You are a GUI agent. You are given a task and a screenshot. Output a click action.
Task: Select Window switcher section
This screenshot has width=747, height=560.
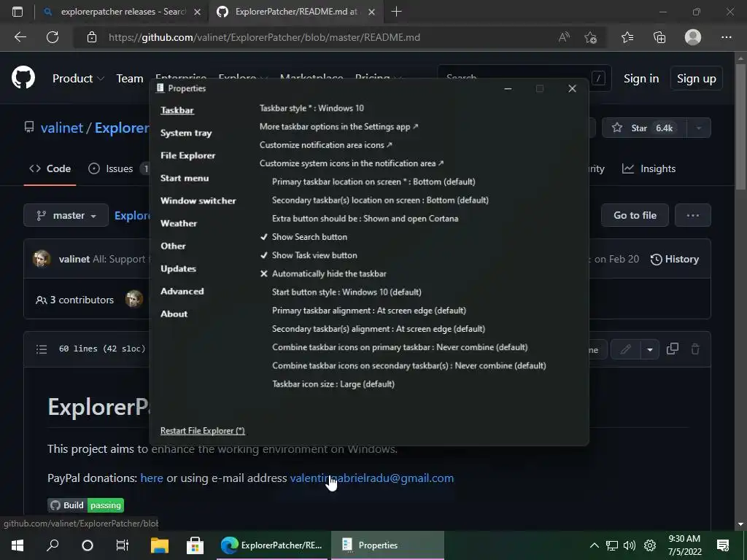click(x=198, y=201)
